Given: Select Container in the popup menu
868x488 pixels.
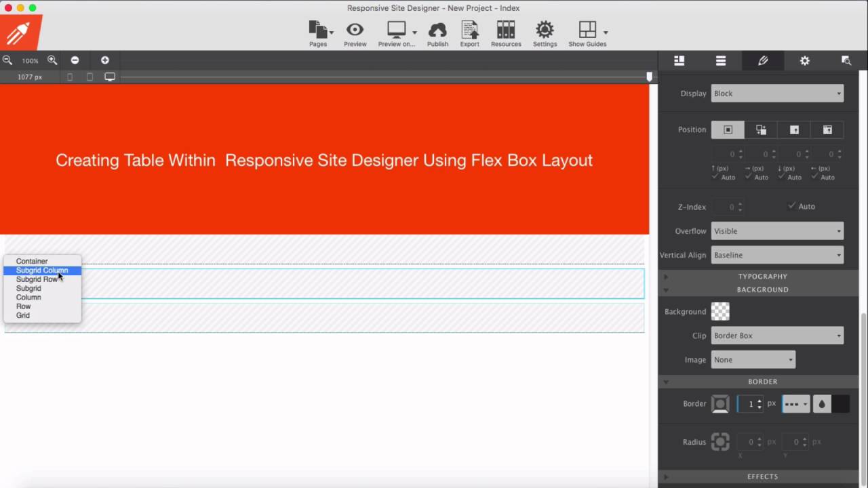Looking at the screenshot, I should (x=42, y=261).
